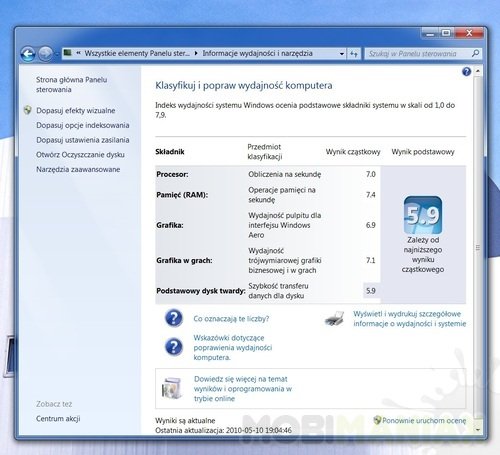Open the double-chevron breadcrumb overflow
The width and height of the screenshot is (500, 455).
pyautogui.click(x=78, y=53)
